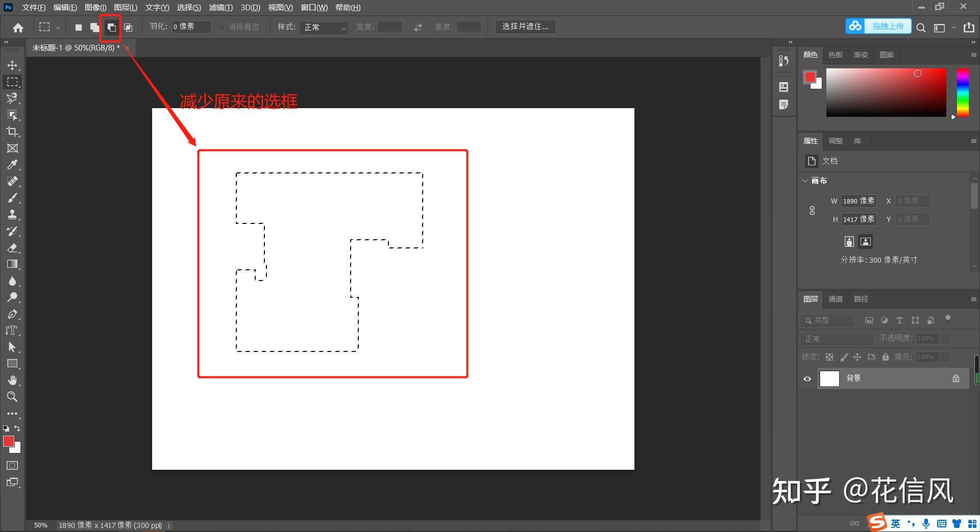The height and width of the screenshot is (532, 980).
Task: Switch to the 色板 swatches tab
Action: 836,55
